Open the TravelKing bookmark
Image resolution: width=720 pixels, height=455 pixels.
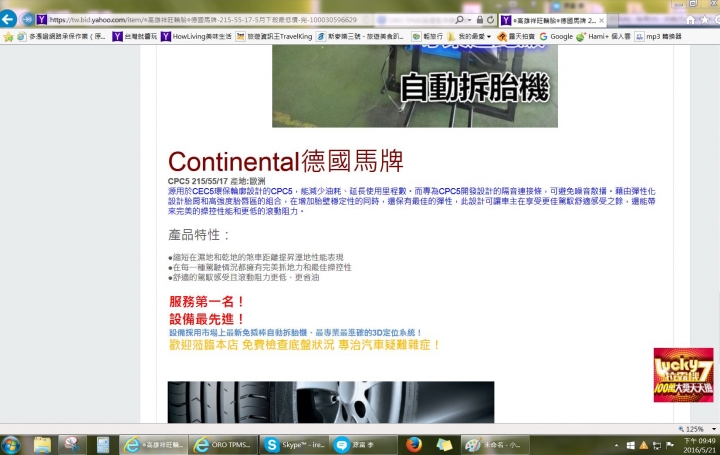click(x=274, y=36)
